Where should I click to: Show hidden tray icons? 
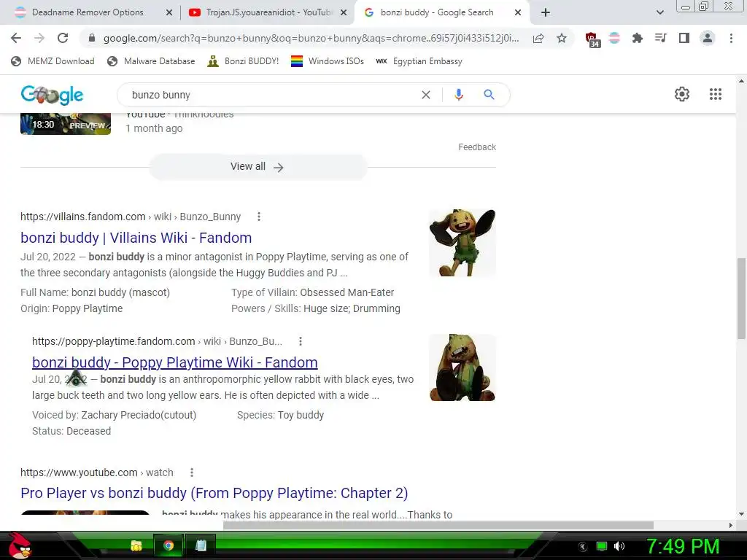pos(583,547)
